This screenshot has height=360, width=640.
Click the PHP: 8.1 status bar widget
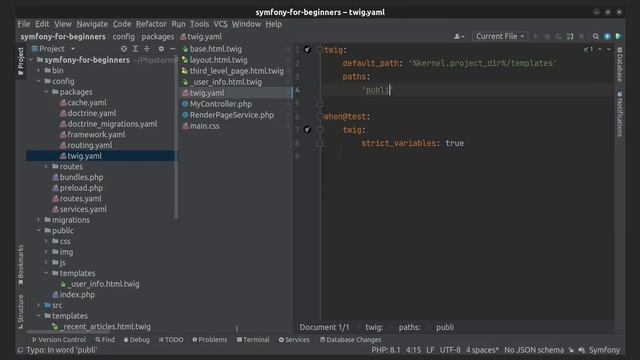[386, 350]
